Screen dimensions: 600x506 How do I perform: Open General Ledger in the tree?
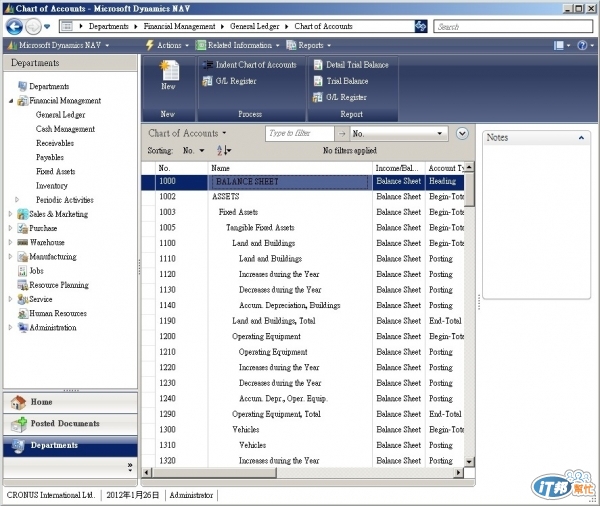pyautogui.click(x=60, y=114)
